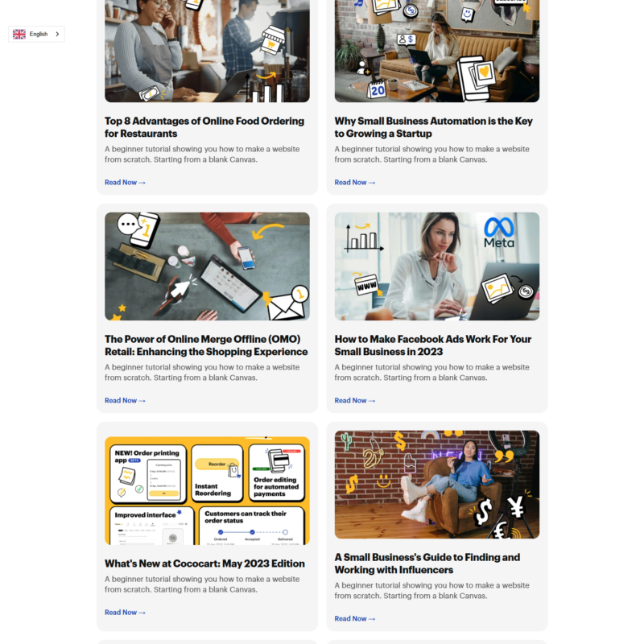Open 'The Power of Online Merge Offline' title
This screenshot has width=644, height=644.
(x=206, y=345)
